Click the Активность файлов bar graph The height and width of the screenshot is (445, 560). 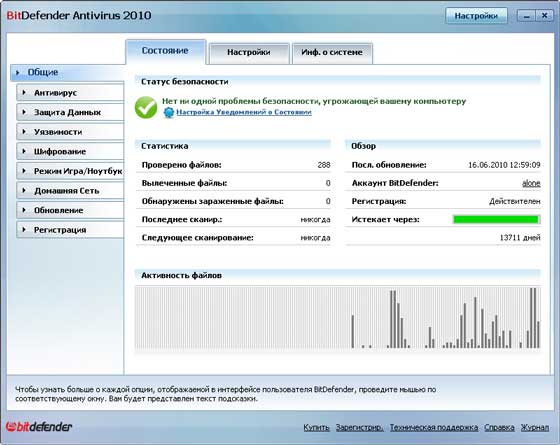(x=338, y=318)
